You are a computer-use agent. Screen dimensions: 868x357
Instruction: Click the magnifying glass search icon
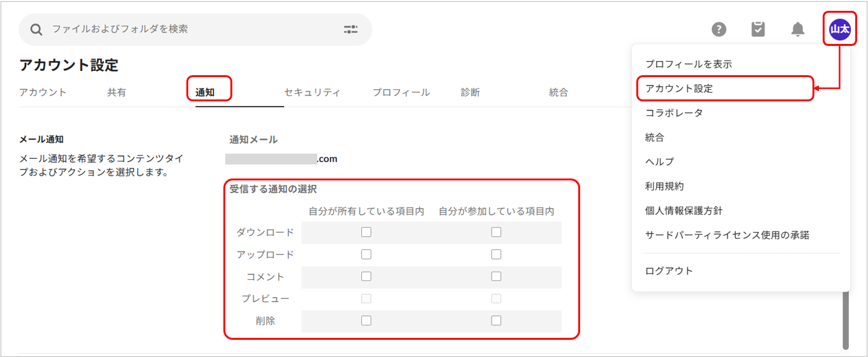pos(36,29)
